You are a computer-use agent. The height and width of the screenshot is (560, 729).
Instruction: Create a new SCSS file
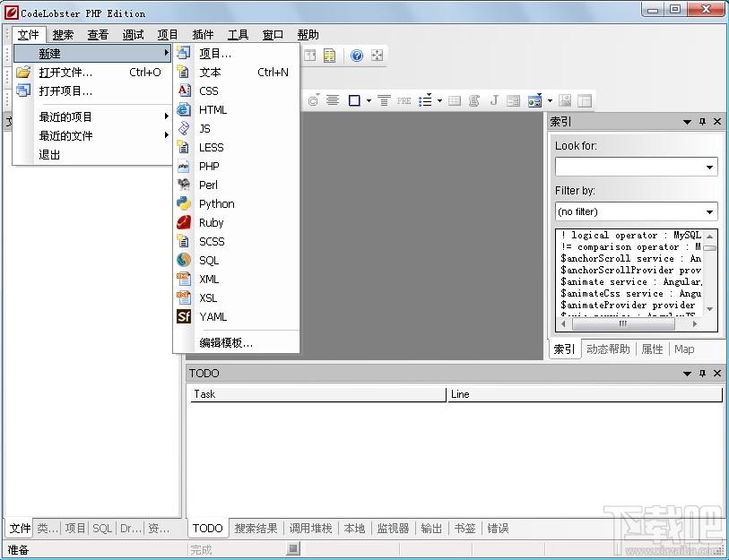click(236, 242)
